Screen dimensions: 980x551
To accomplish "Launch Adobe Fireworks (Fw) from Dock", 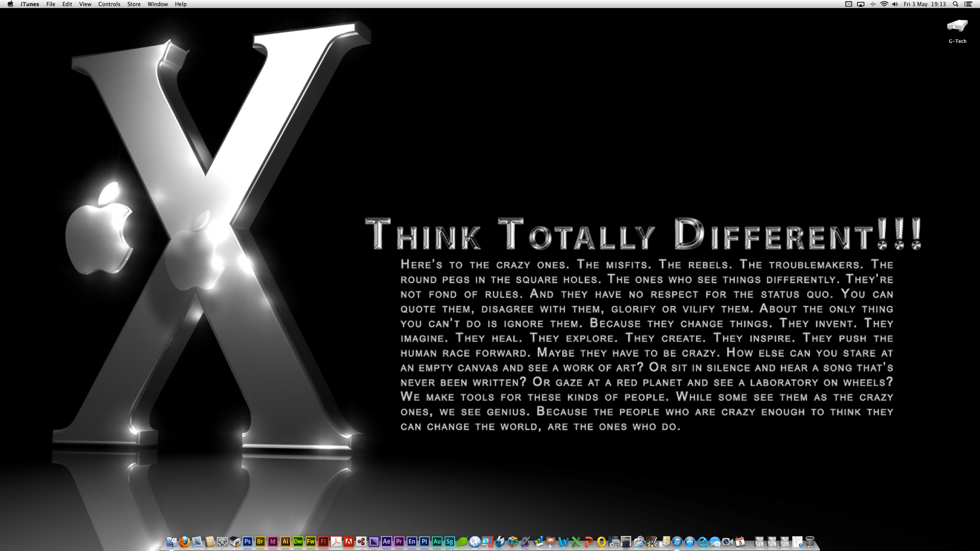I will pos(310,541).
